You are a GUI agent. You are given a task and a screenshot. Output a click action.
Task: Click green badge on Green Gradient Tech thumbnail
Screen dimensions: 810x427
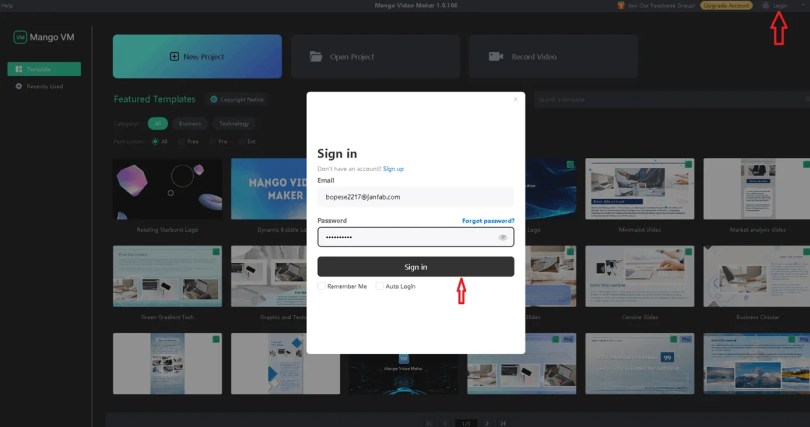click(x=216, y=251)
